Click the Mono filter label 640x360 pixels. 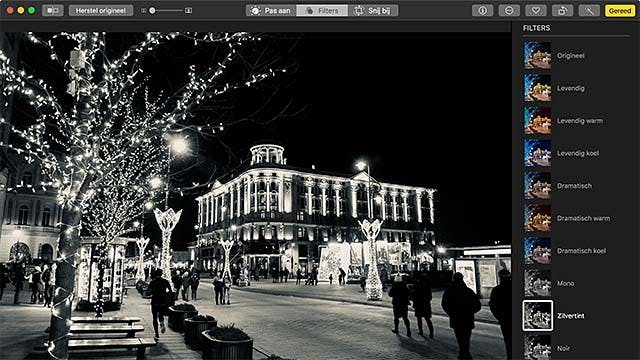click(566, 283)
